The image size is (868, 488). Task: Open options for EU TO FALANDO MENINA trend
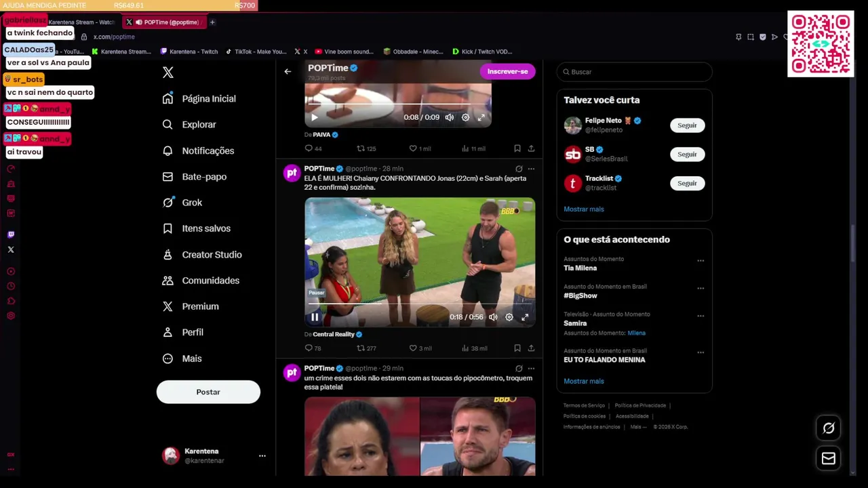point(701,352)
